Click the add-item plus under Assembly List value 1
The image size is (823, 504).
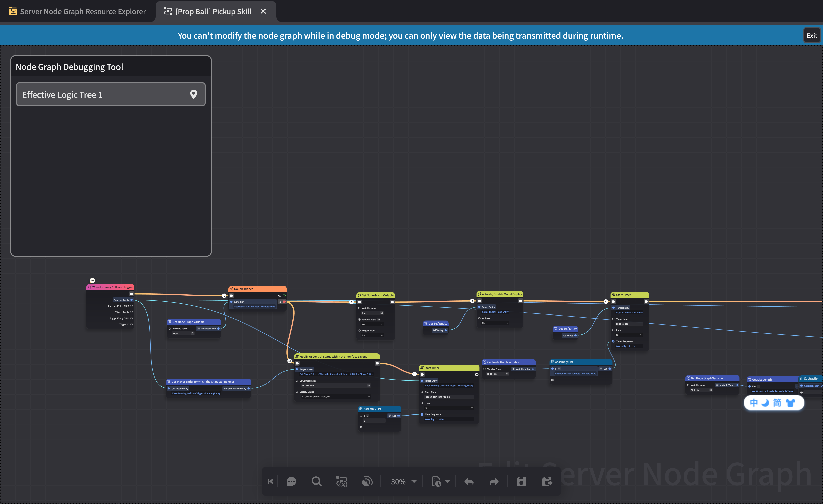(x=361, y=427)
